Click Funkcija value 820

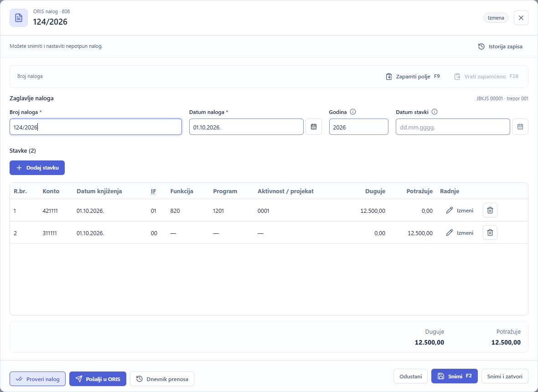tap(175, 211)
